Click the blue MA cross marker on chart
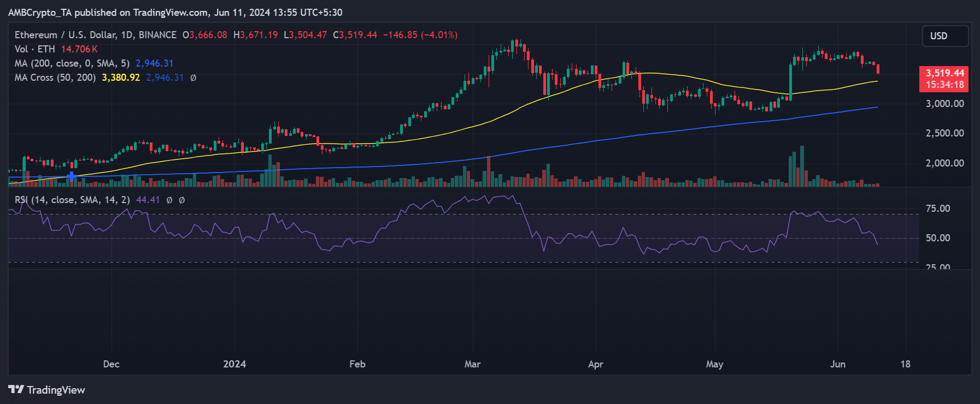980x404 pixels. pos(72,176)
